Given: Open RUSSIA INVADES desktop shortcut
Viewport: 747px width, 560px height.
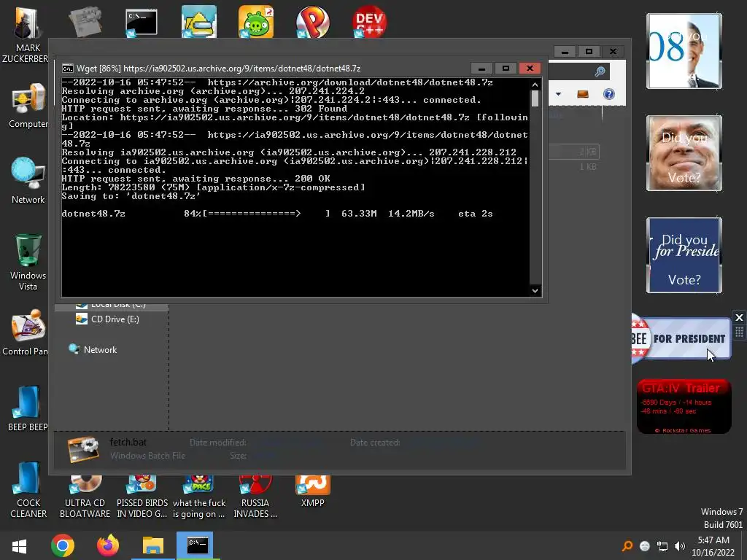Looking at the screenshot, I should [255, 497].
